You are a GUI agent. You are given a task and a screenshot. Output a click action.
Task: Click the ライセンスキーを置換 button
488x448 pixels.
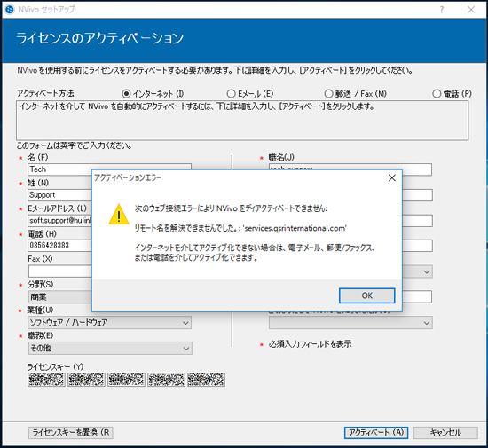(71, 432)
